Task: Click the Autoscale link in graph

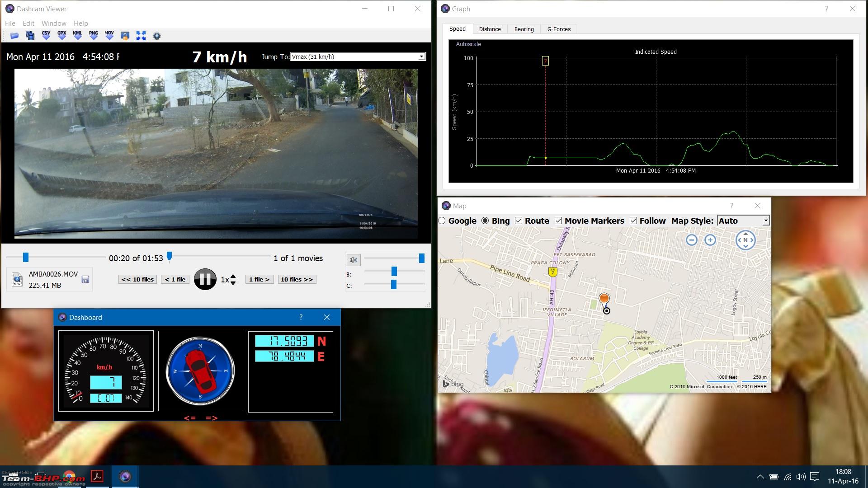Action: [x=468, y=44]
